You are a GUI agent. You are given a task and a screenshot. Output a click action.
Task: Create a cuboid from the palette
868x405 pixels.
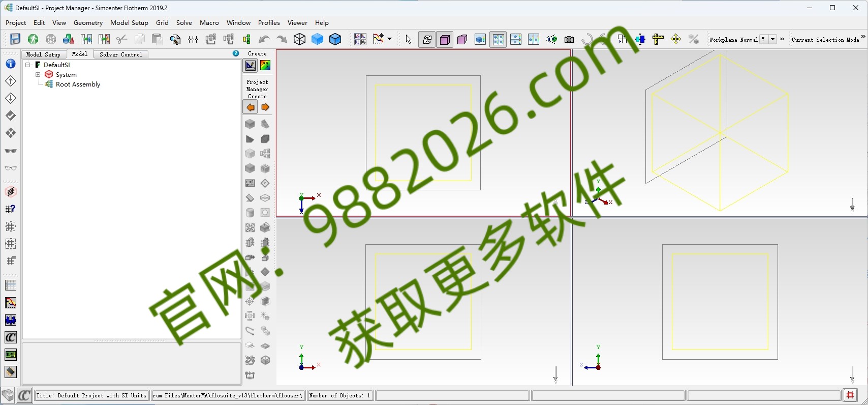[250, 124]
